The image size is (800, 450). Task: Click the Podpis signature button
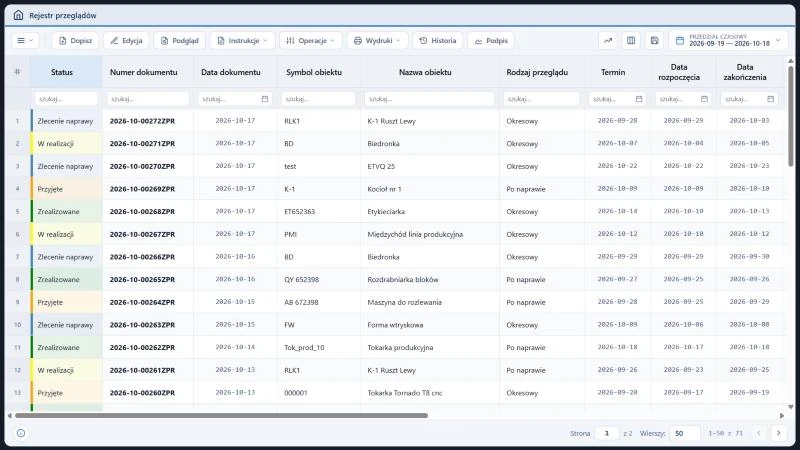click(491, 40)
